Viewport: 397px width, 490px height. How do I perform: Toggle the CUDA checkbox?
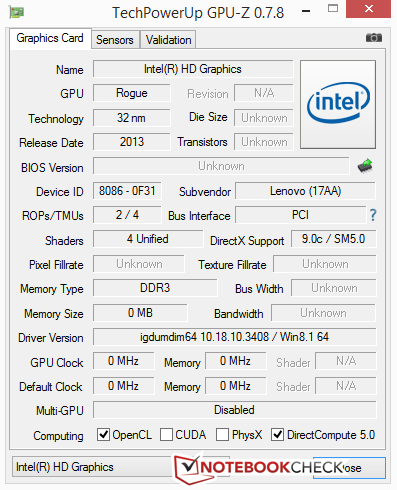pos(166,435)
